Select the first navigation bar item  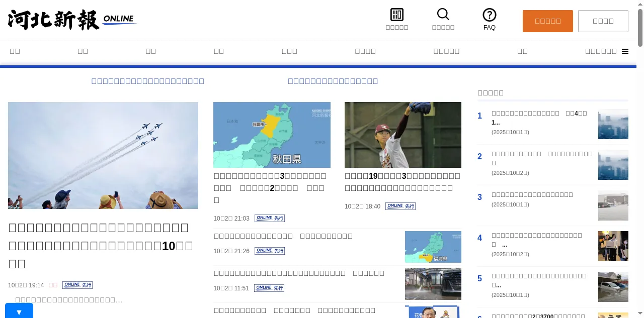pos(15,51)
